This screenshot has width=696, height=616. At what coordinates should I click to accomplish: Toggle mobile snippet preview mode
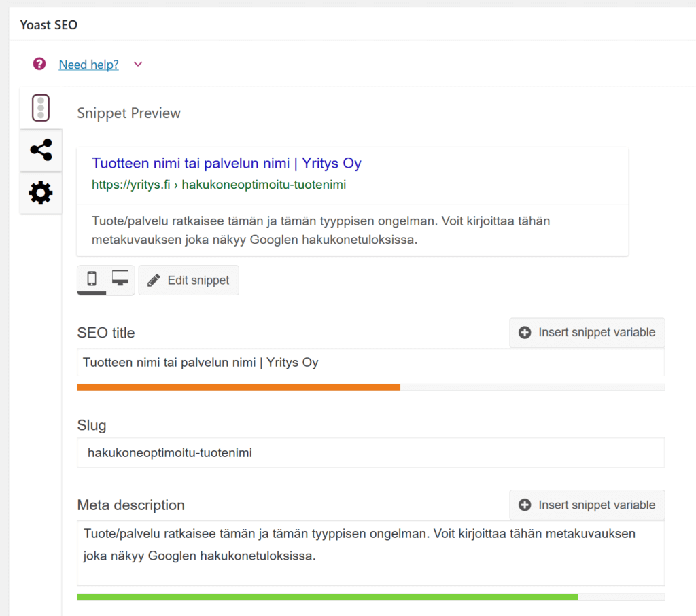pyautogui.click(x=92, y=279)
